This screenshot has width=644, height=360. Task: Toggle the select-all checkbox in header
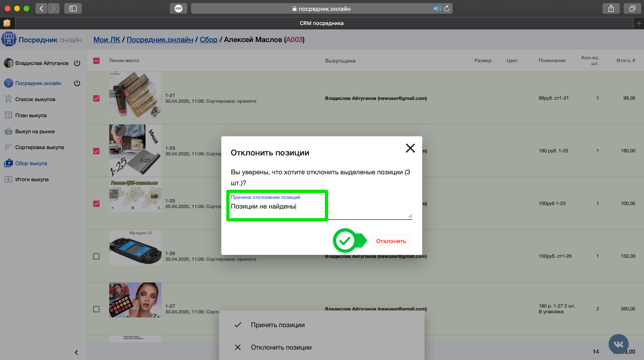[96, 61]
